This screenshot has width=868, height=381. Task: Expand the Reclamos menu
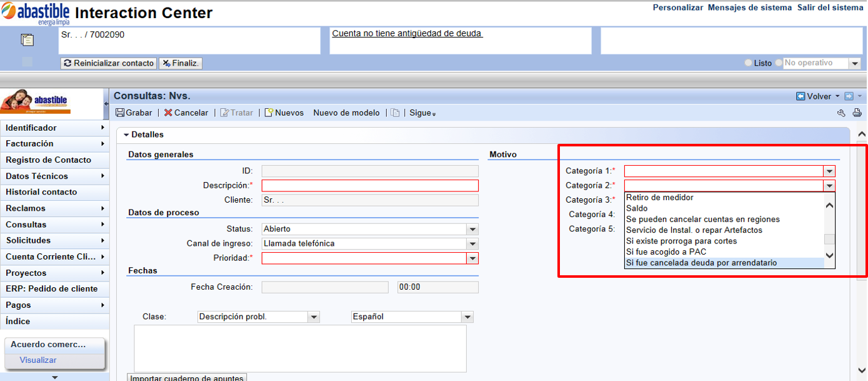click(54, 208)
